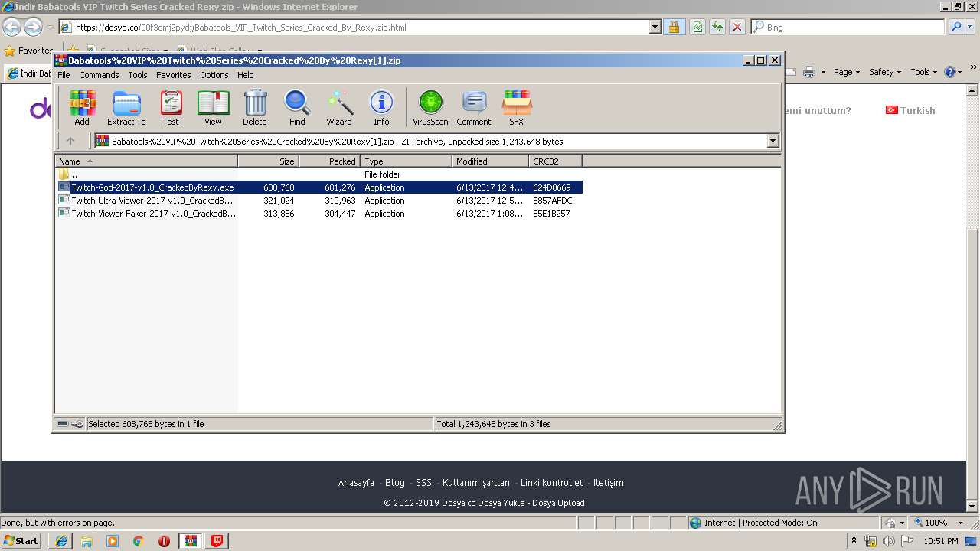
Task: Click the IE Forward navigation button
Action: click(33, 27)
